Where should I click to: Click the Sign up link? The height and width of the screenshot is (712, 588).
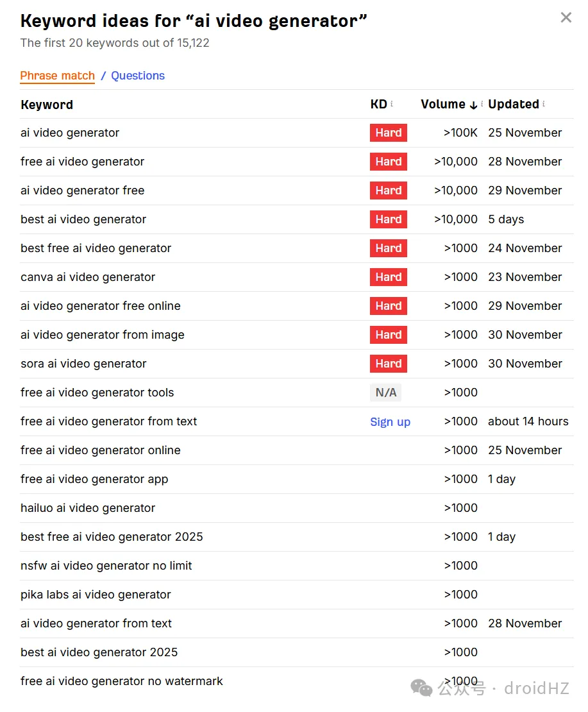click(390, 422)
